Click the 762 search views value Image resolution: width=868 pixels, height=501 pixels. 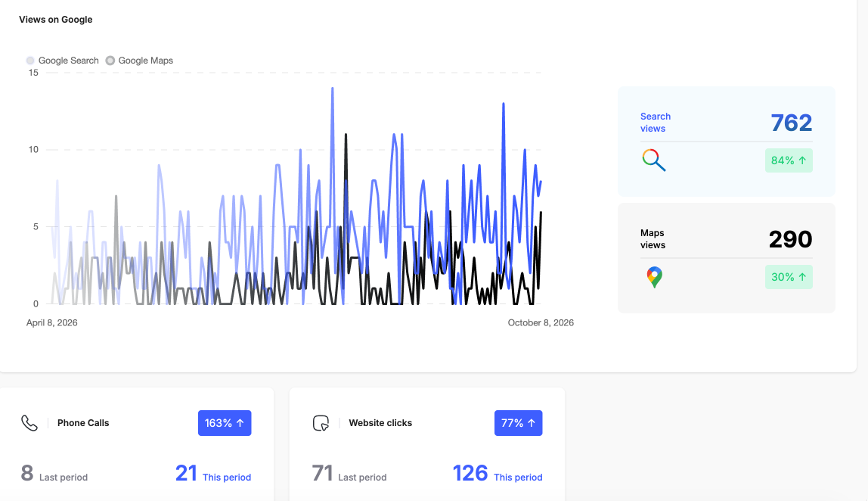pyautogui.click(x=791, y=123)
